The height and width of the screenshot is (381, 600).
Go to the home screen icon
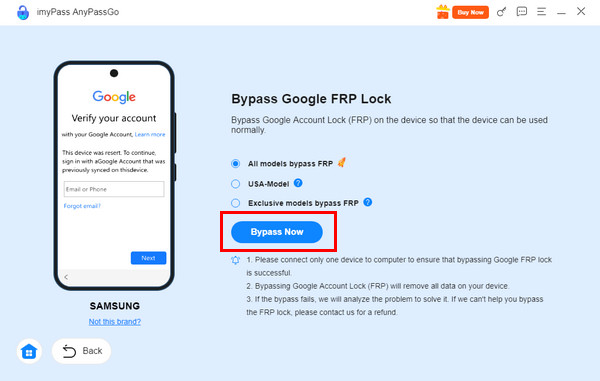(29, 351)
